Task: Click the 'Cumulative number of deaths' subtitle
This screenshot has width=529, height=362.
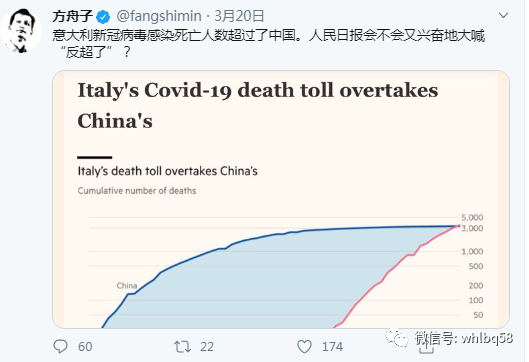Action: [137, 191]
